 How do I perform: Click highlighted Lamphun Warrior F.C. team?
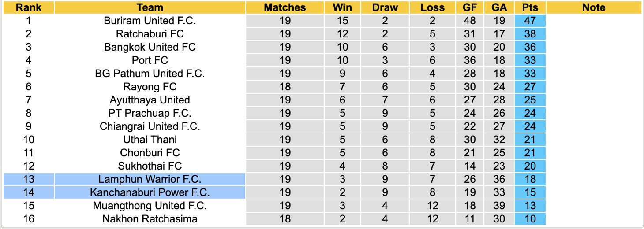coord(150,179)
